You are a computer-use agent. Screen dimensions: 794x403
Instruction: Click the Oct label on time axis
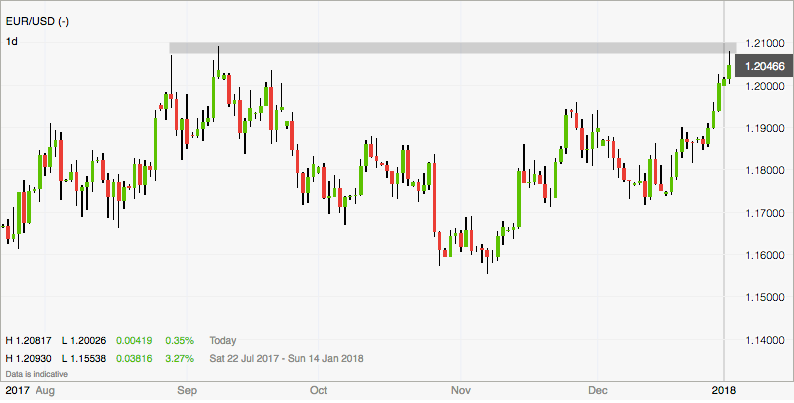point(319,391)
